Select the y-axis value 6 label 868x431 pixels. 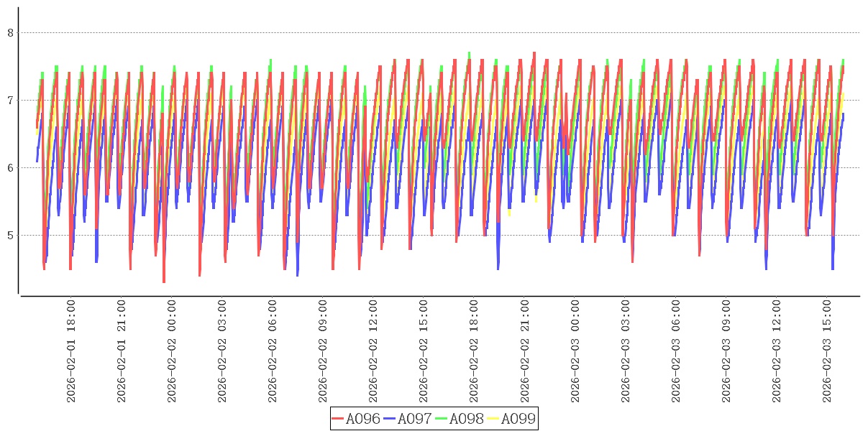(10, 167)
